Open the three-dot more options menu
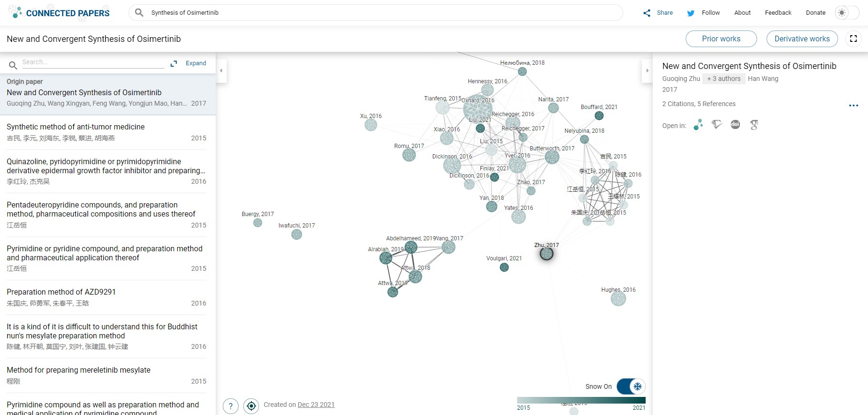Image resolution: width=868 pixels, height=415 pixels. click(x=854, y=105)
